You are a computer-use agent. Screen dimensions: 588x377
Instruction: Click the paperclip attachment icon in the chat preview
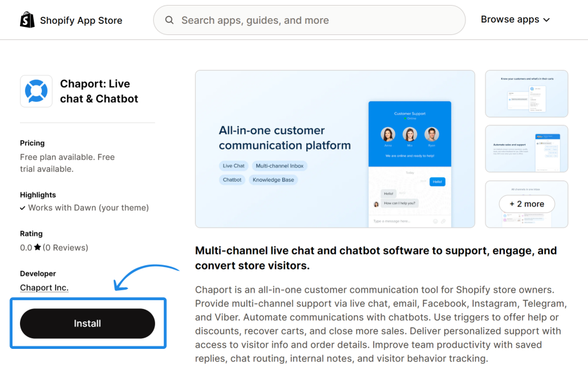442,220
